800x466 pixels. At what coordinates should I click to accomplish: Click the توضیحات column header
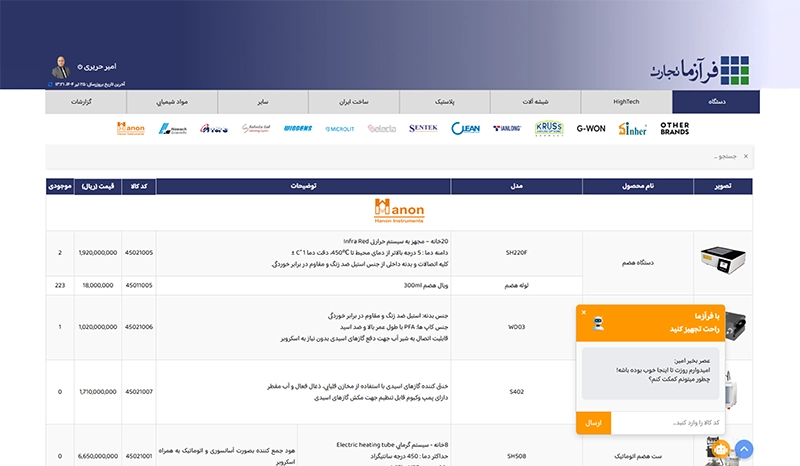pyautogui.click(x=304, y=186)
